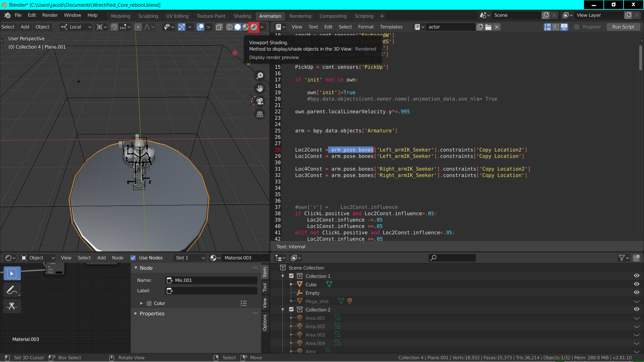Open text file folder icon

[488, 27]
